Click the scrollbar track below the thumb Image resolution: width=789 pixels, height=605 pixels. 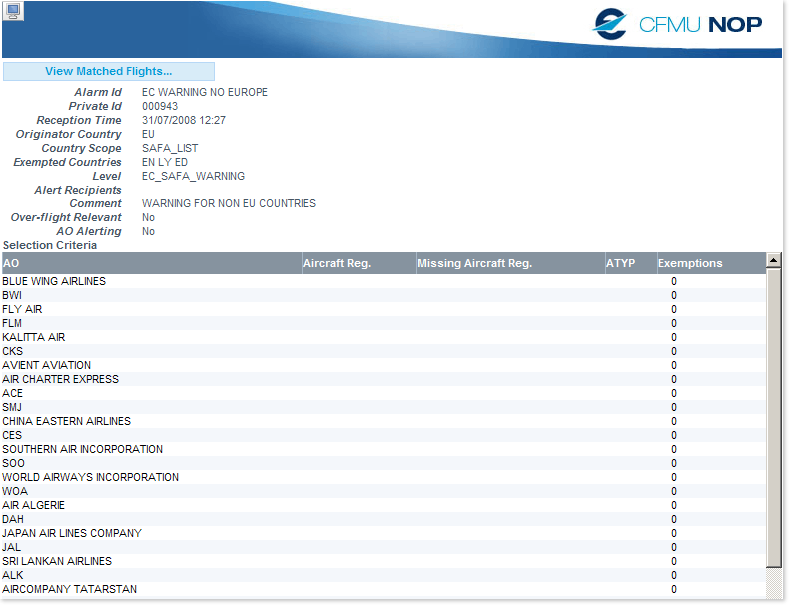click(773, 583)
